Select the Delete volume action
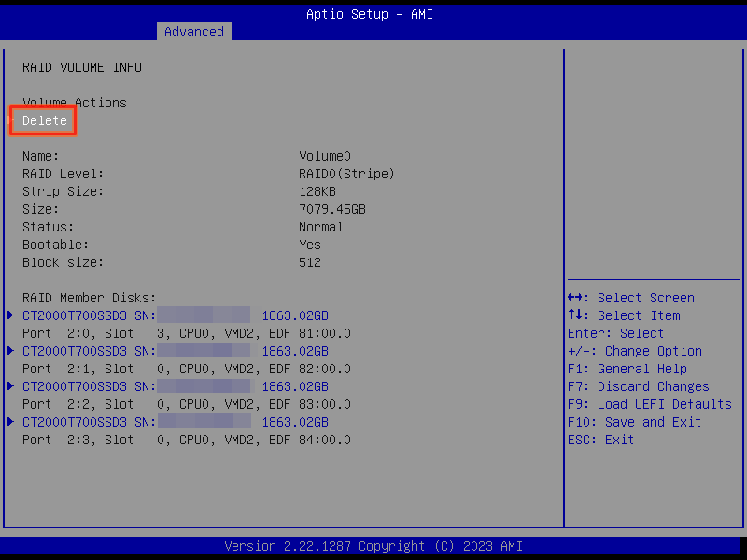The image size is (747, 560). click(x=45, y=120)
